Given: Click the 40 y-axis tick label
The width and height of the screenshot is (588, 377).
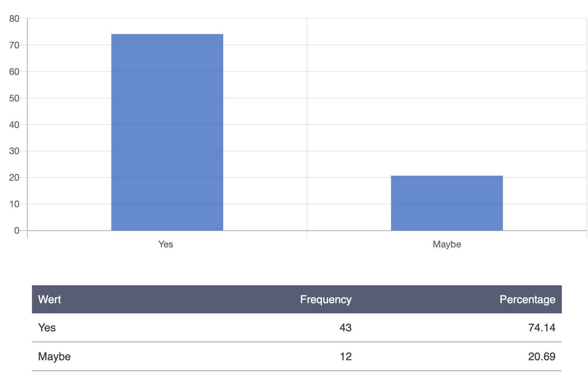Looking at the screenshot, I should coord(14,125).
